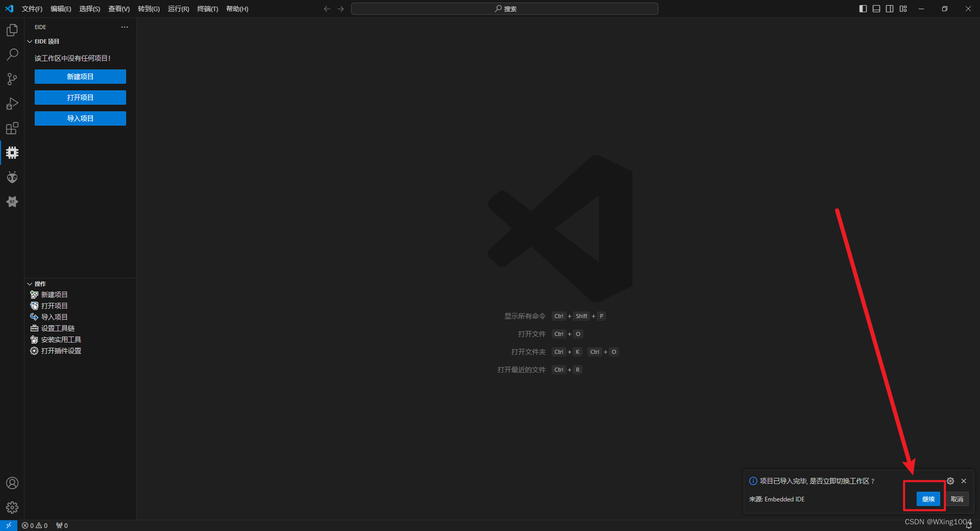Toggle the primary sidebar visibility
Viewport: 980px width, 531px height.
[x=863, y=9]
